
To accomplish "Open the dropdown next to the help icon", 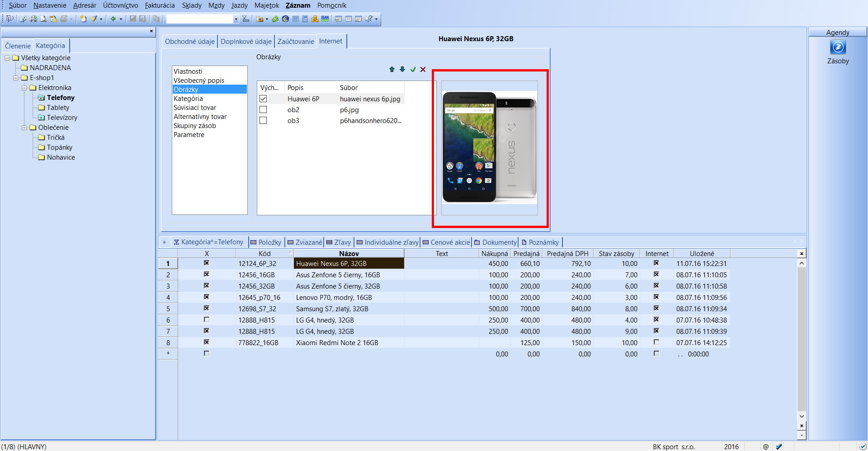I will pyautogui.click(x=376, y=19).
